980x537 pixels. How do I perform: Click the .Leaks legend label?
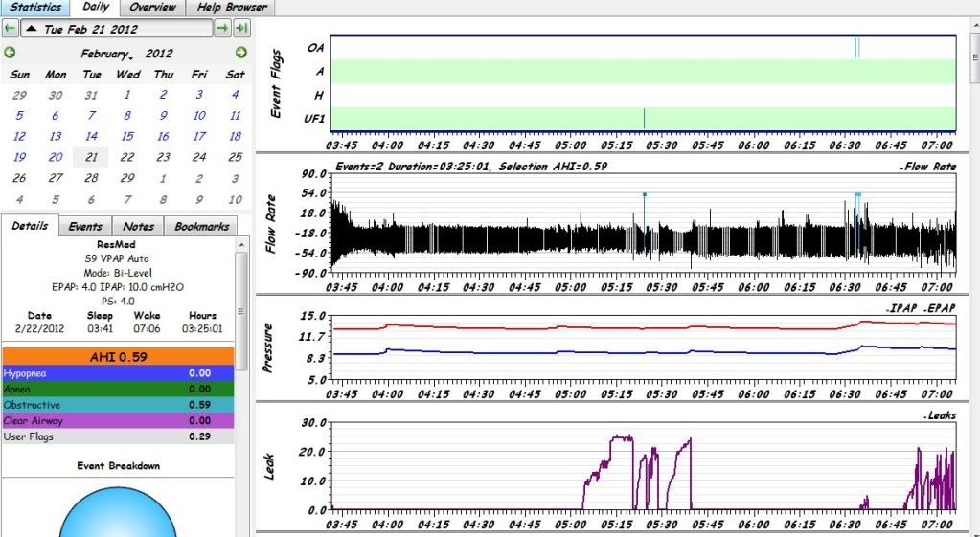click(x=940, y=415)
